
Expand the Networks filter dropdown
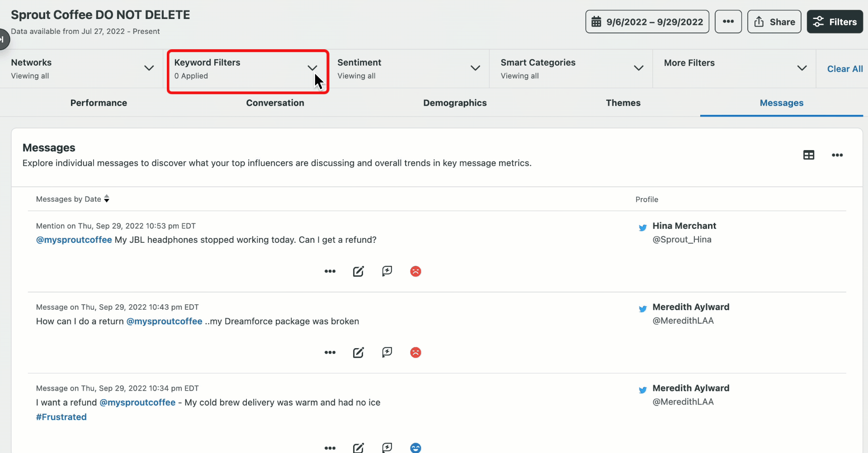click(x=81, y=69)
